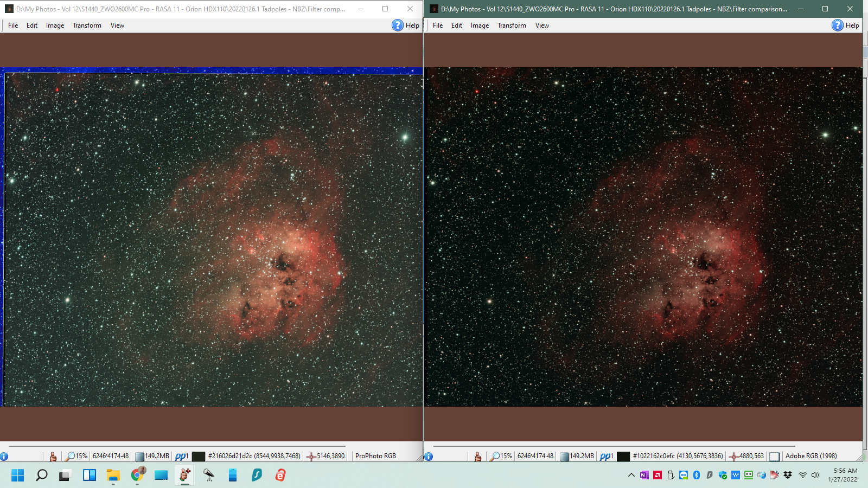Click 149.2MB memory icon in left window
Screen dimensions: 868x488
click(x=139, y=457)
